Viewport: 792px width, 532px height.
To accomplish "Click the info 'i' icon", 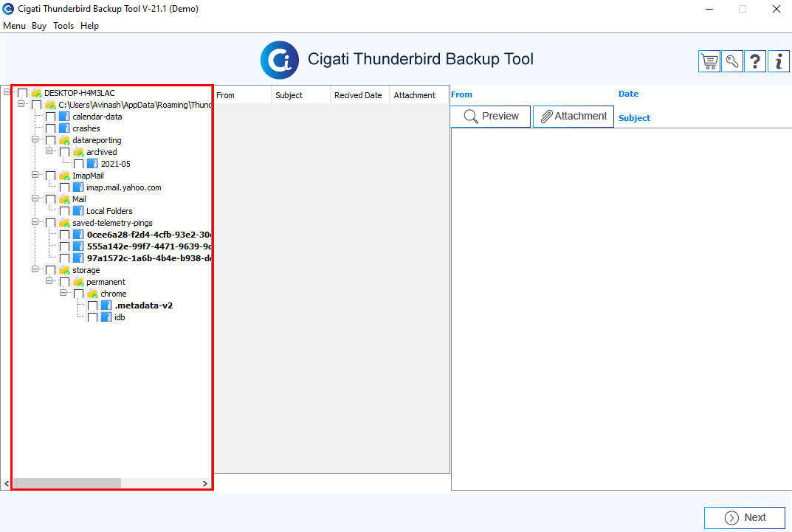I will 779,61.
